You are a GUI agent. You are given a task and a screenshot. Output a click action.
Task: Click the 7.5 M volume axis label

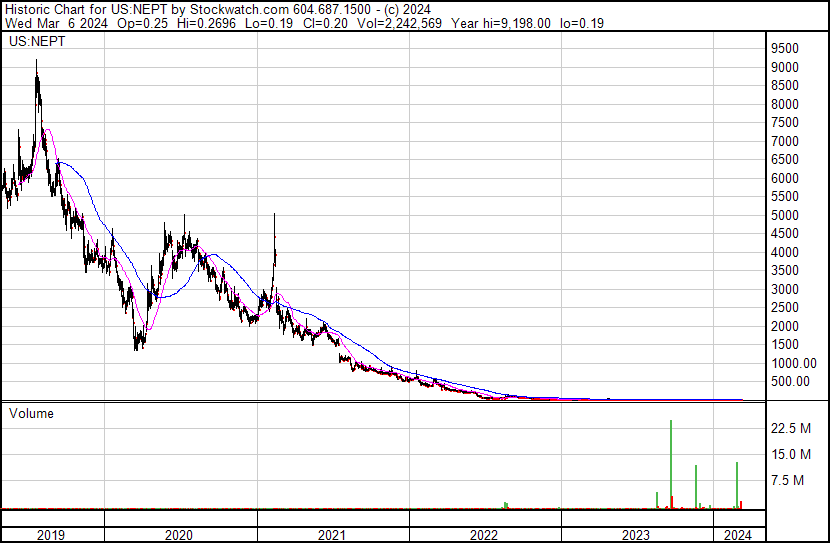pyautogui.click(x=786, y=480)
